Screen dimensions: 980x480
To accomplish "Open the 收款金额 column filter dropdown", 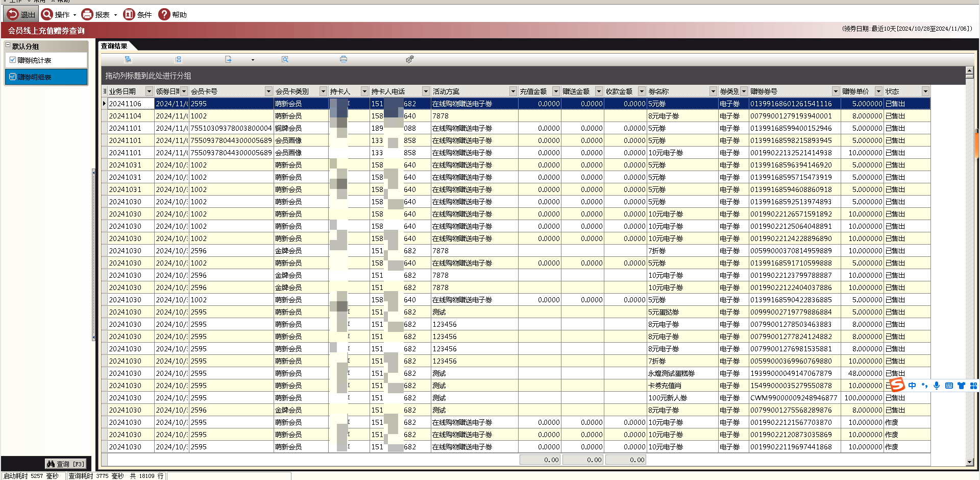I will coord(642,91).
